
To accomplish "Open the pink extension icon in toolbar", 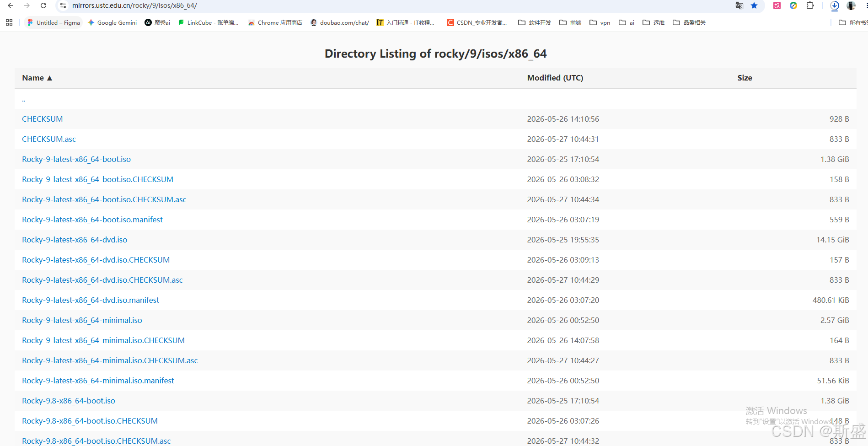I will coord(777,5).
